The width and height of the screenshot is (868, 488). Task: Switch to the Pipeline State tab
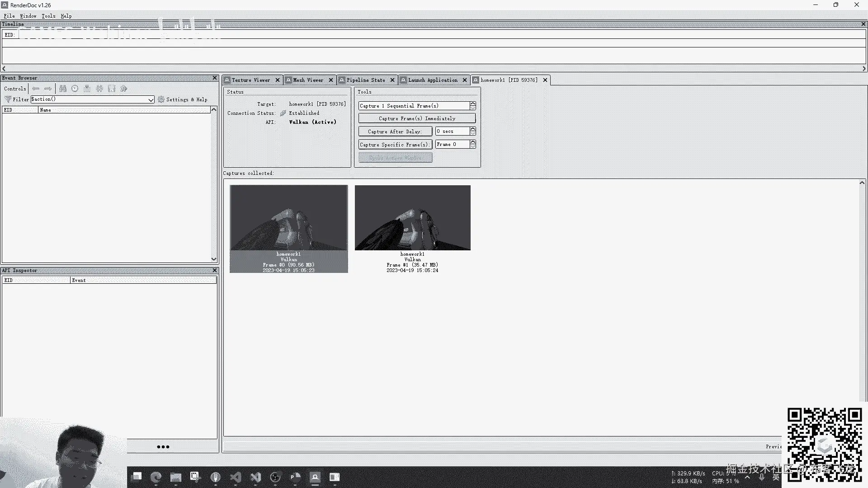(366, 80)
